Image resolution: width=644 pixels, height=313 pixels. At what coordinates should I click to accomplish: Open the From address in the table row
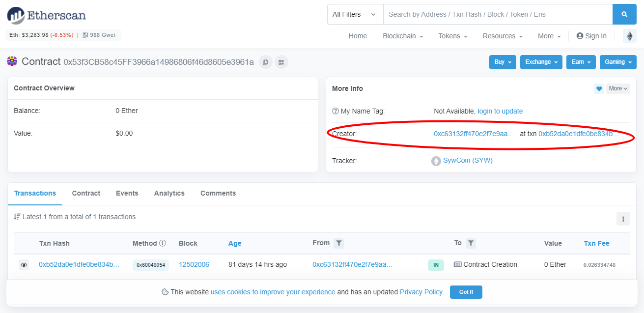(353, 264)
